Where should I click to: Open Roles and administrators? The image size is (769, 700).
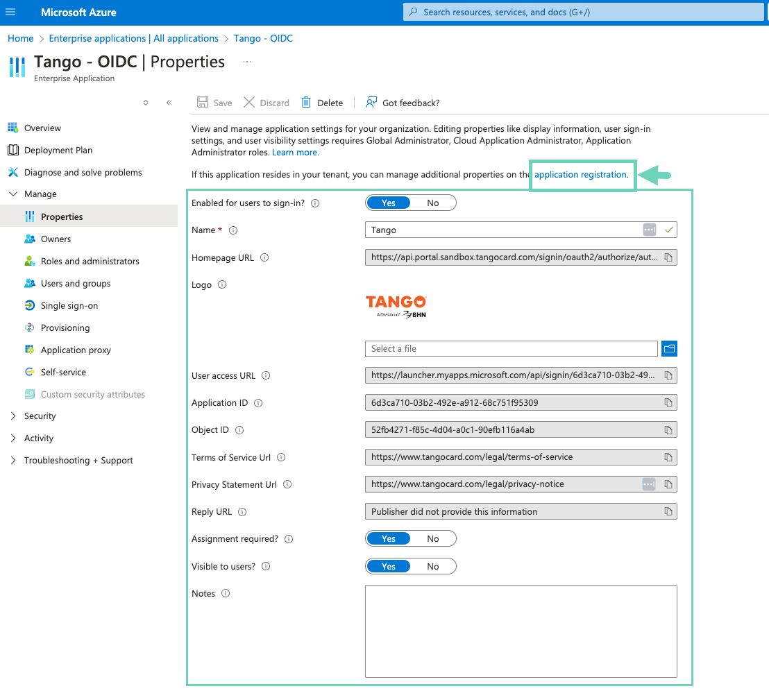pyautogui.click(x=89, y=261)
